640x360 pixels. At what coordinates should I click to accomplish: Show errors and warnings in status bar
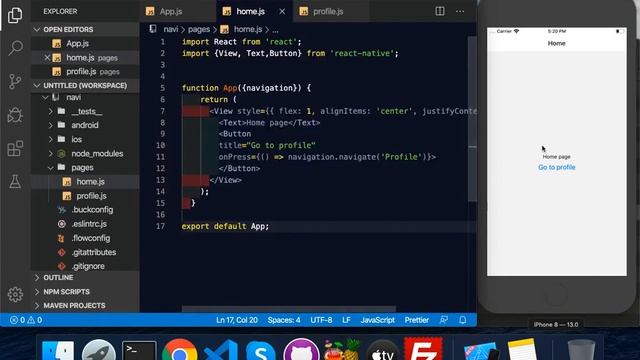pyautogui.click(x=26, y=320)
